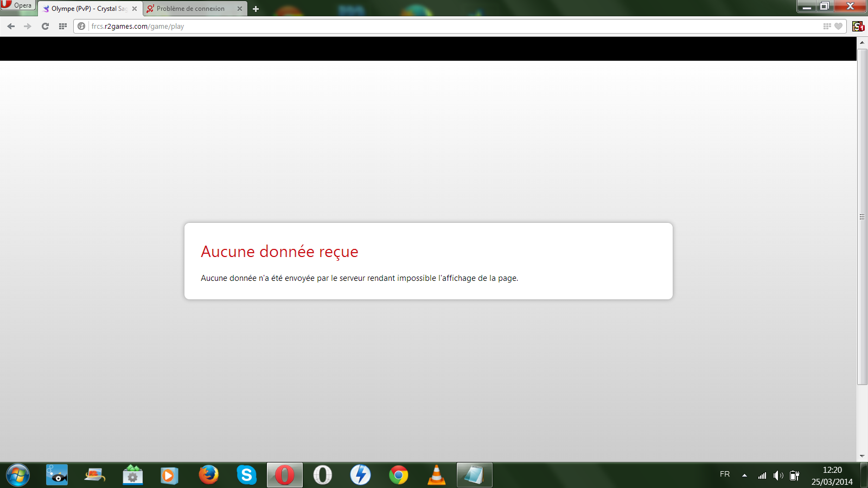Image resolution: width=868 pixels, height=488 pixels.
Task: Click the site info globe icon
Action: point(81,26)
